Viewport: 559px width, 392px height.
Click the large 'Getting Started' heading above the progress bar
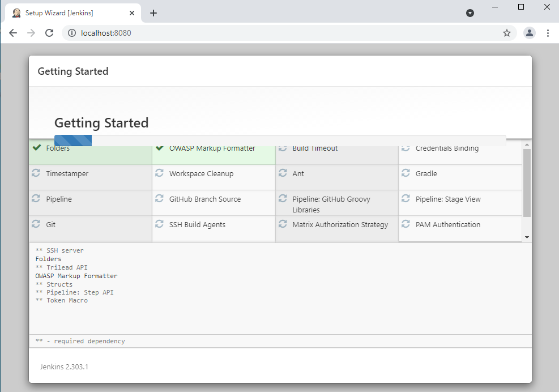[101, 123]
